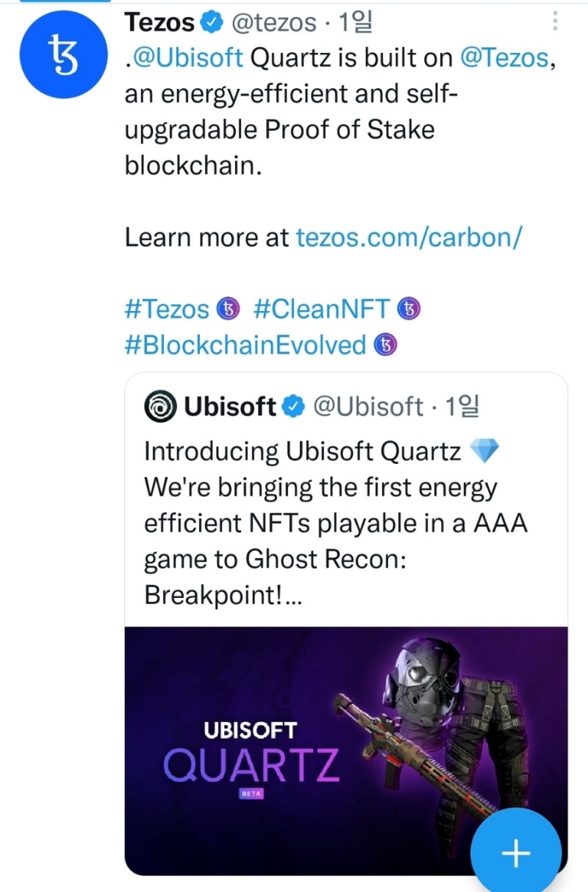Tap the quoted tweet's @Ubisoft handle
The width and height of the screenshot is (588, 892).
[368, 406]
